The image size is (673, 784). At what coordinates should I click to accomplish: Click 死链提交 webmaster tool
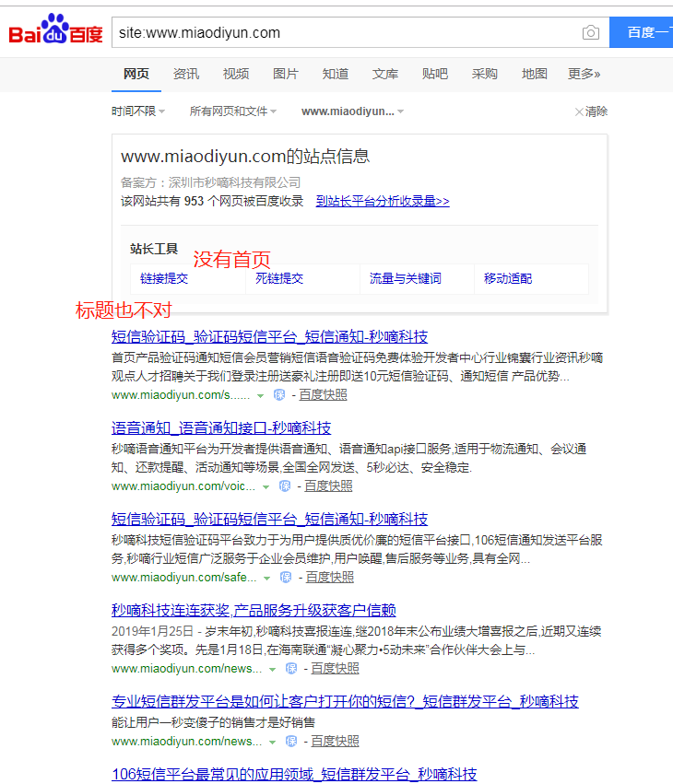[x=279, y=278]
